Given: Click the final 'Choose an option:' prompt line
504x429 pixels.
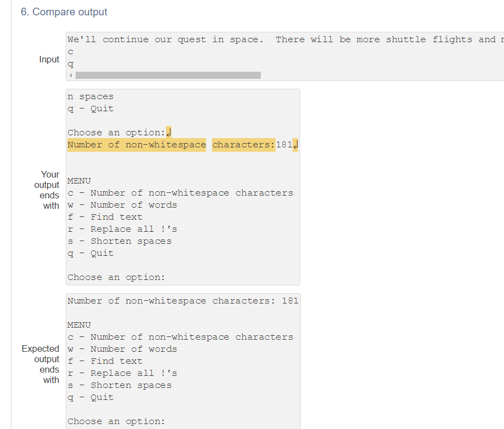Looking at the screenshot, I should (113, 421).
